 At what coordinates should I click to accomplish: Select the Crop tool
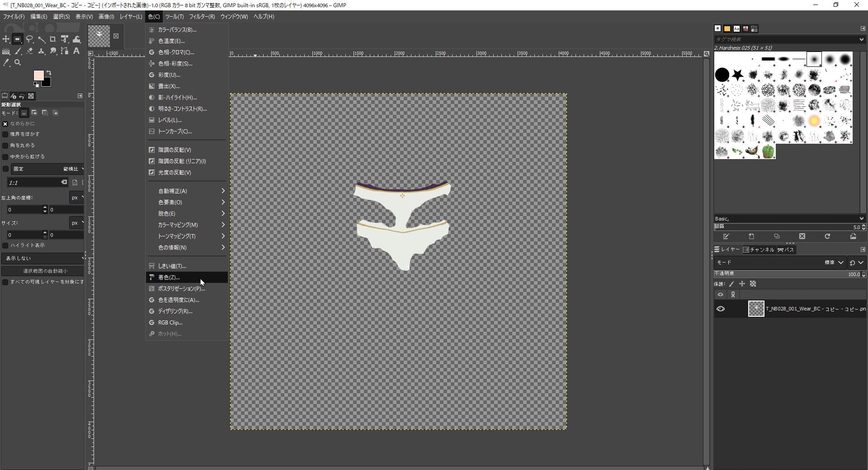[x=53, y=39]
